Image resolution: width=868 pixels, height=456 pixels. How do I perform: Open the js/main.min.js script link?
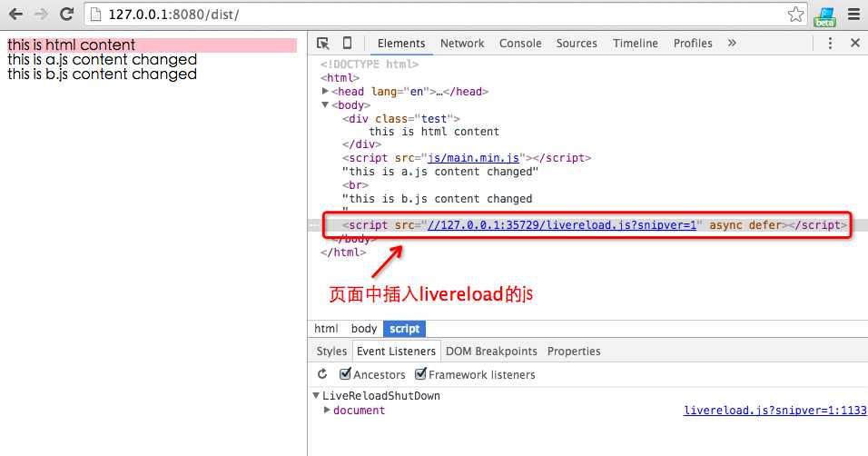coord(473,158)
